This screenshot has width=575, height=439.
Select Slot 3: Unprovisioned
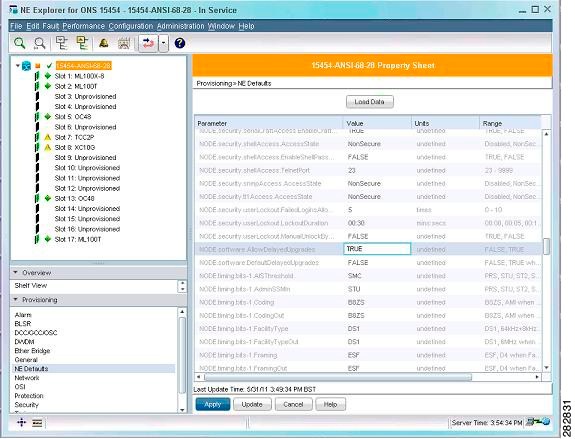pos(85,96)
